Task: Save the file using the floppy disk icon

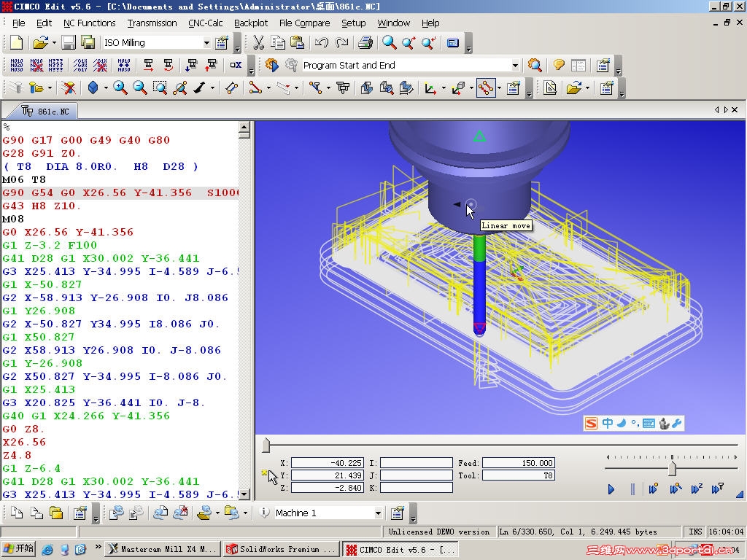Action: (x=69, y=43)
